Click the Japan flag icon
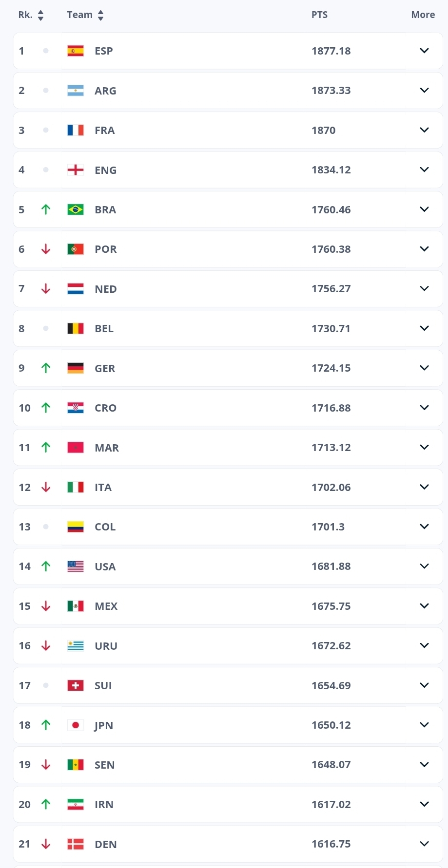The height and width of the screenshot is (868, 448). (76, 725)
